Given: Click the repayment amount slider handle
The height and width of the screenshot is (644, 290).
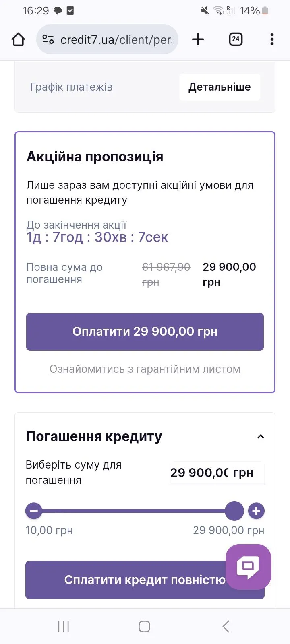Looking at the screenshot, I should tap(234, 511).
